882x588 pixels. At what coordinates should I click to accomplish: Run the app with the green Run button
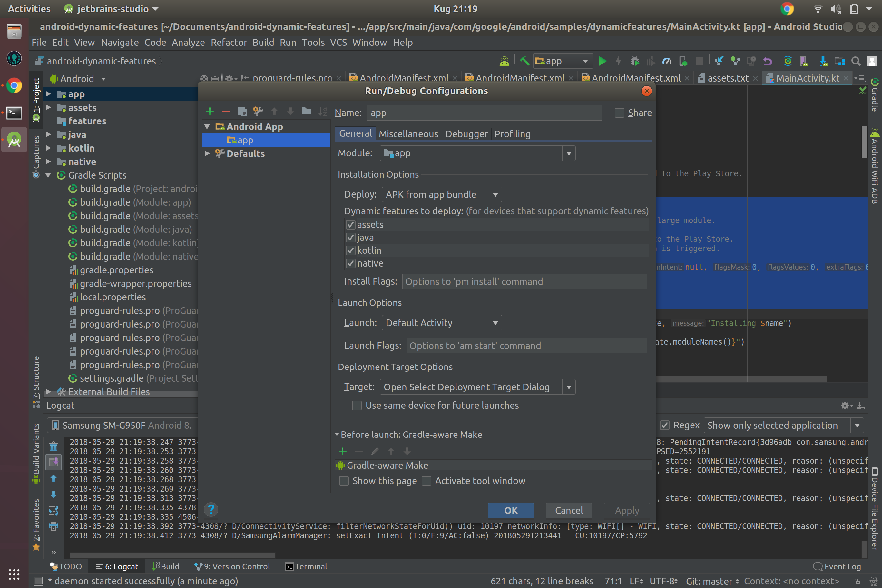point(602,61)
